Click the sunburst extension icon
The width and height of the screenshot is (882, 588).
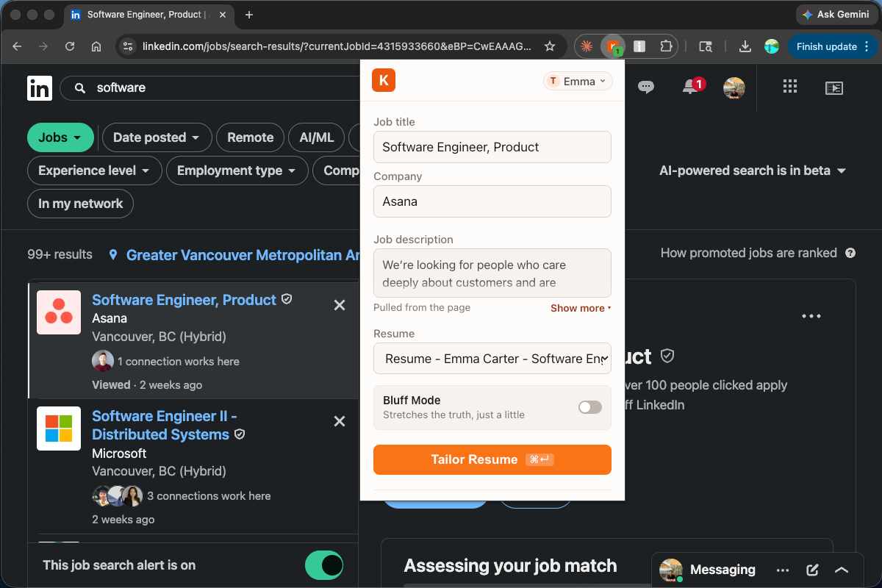pyautogui.click(x=587, y=46)
